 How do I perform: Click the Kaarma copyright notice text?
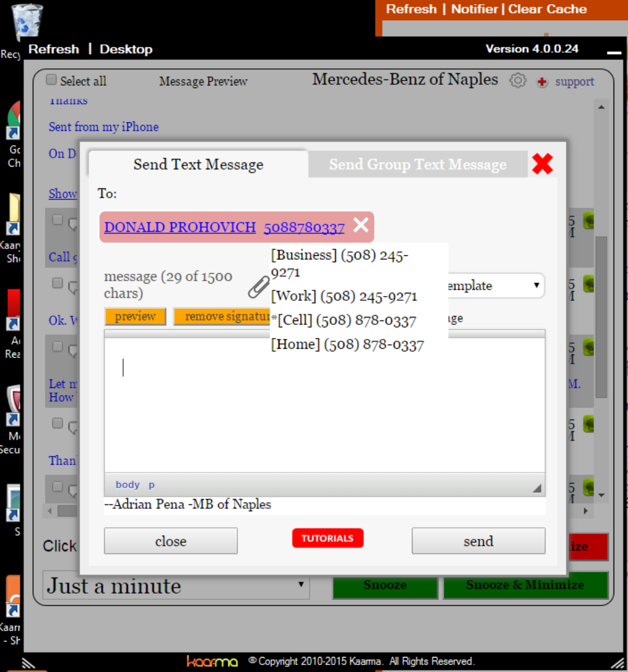click(362, 661)
